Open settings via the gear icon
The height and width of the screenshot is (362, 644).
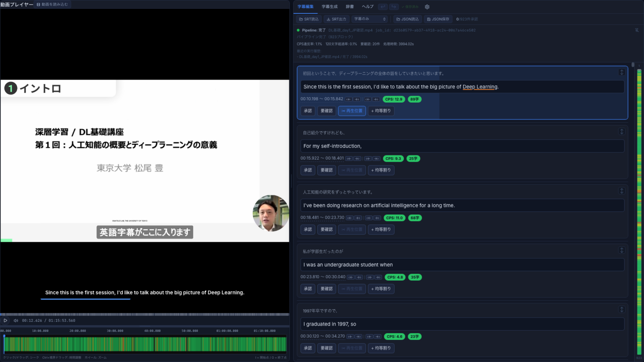[427, 7]
